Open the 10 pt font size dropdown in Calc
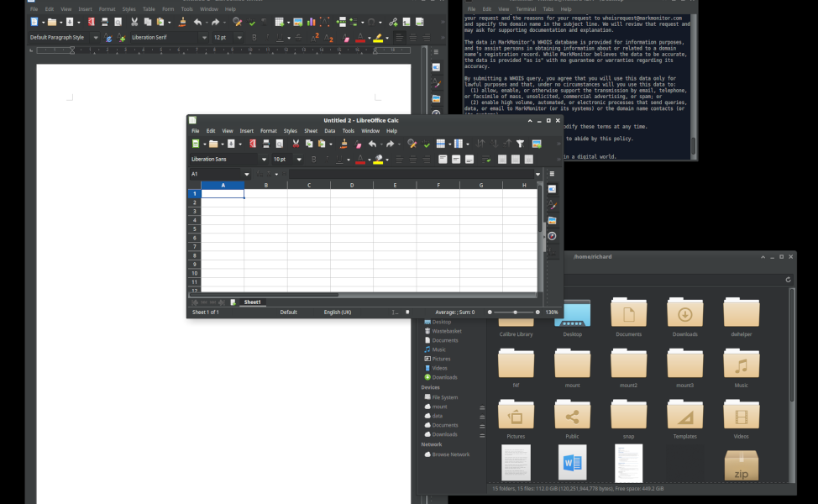The image size is (818, 504). tap(299, 160)
